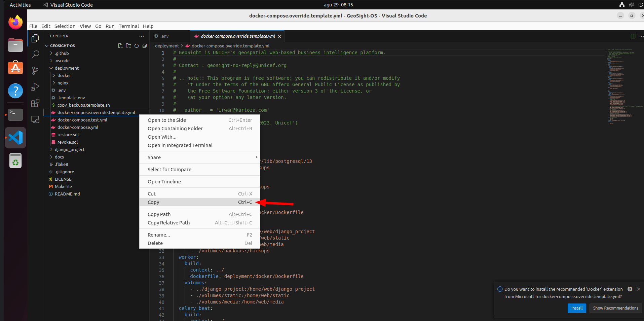Open the Search view icon
Screen dimensions: 644x321
click(35, 55)
